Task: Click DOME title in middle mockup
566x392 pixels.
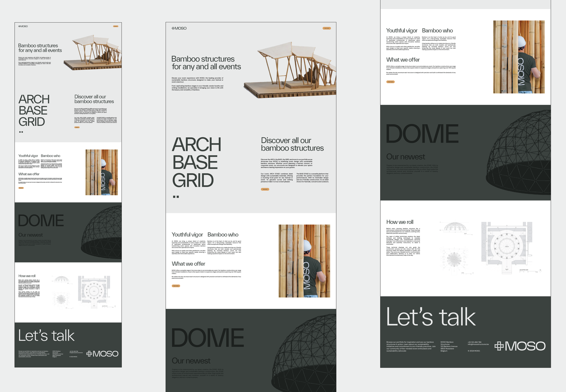Action: (208, 338)
